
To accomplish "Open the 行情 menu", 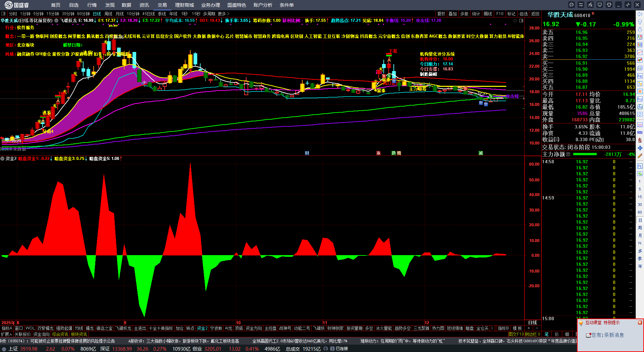I will pyautogui.click(x=92, y=5).
